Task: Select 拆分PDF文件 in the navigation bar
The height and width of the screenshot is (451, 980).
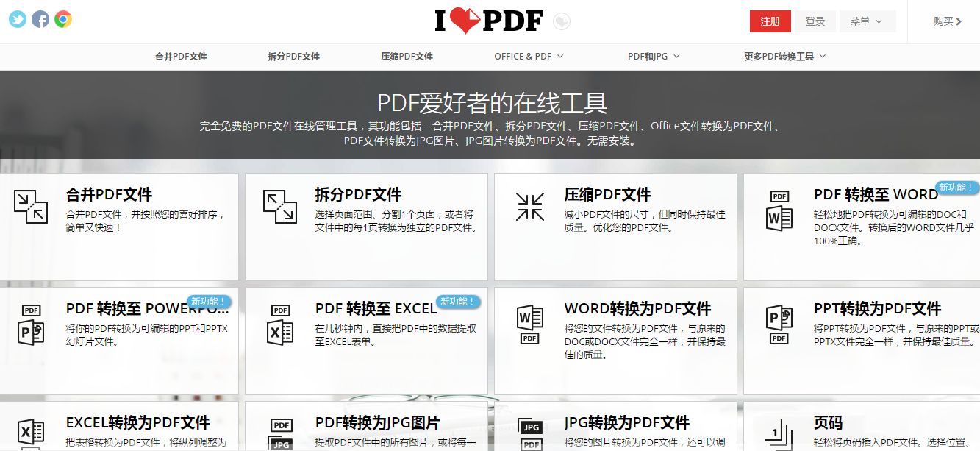Action: 293,55
